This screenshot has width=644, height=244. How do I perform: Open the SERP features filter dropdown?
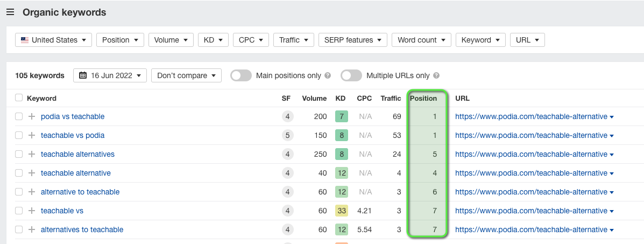click(353, 40)
